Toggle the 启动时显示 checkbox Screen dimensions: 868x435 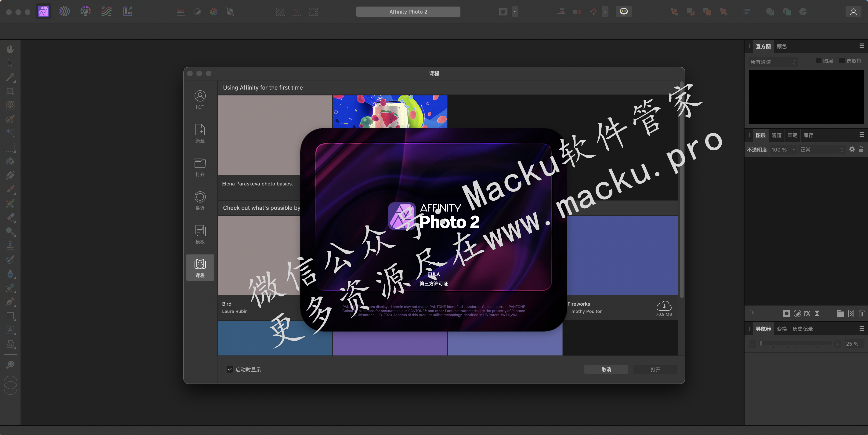coord(230,369)
